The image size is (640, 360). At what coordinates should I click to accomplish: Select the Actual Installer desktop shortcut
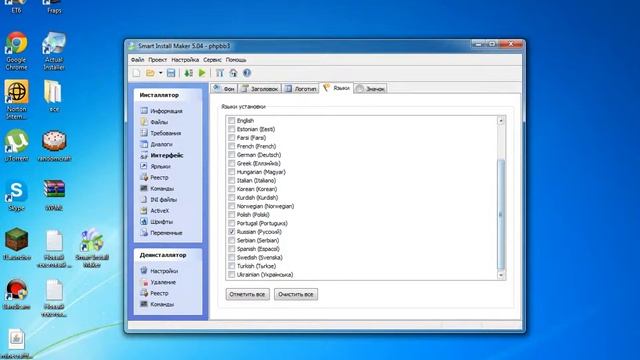coord(54,51)
